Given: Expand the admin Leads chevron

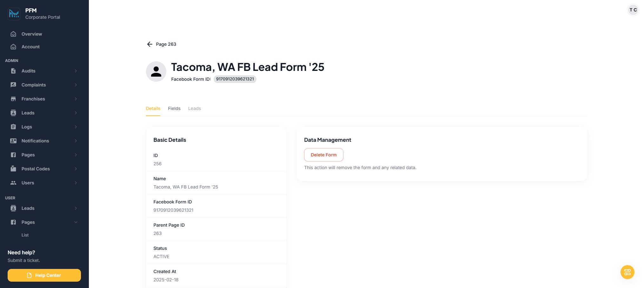Looking at the screenshot, I should pyautogui.click(x=76, y=113).
